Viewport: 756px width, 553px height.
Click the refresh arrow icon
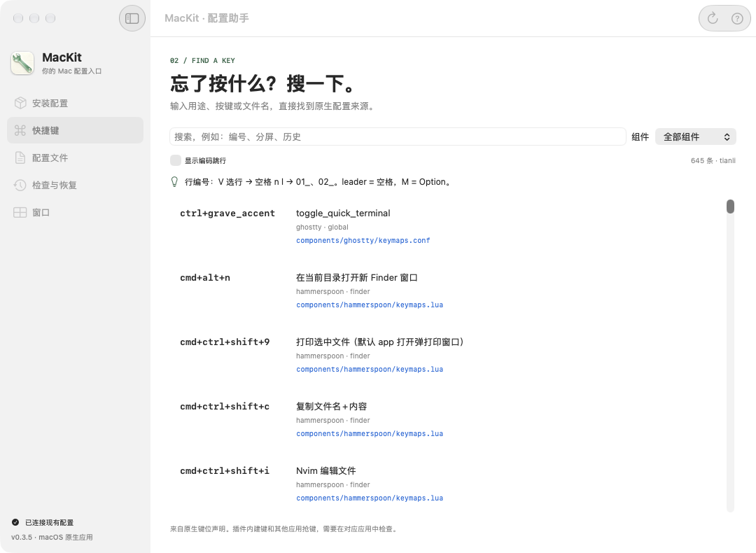[712, 18]
